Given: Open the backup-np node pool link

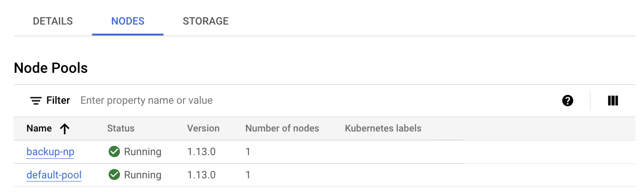Looking at the screenshot, I should pyautogui.click(x=50, y=152).
